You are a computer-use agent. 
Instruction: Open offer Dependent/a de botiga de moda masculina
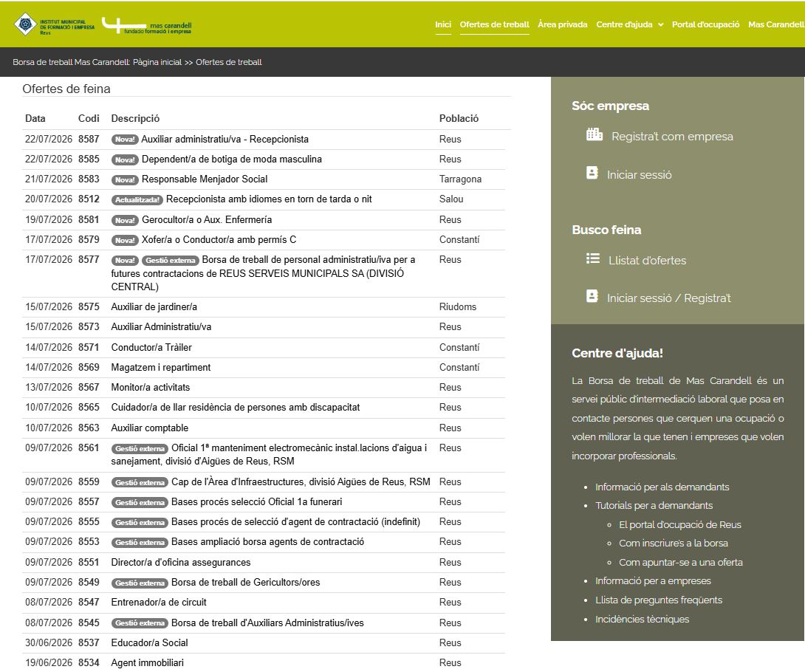232,160
